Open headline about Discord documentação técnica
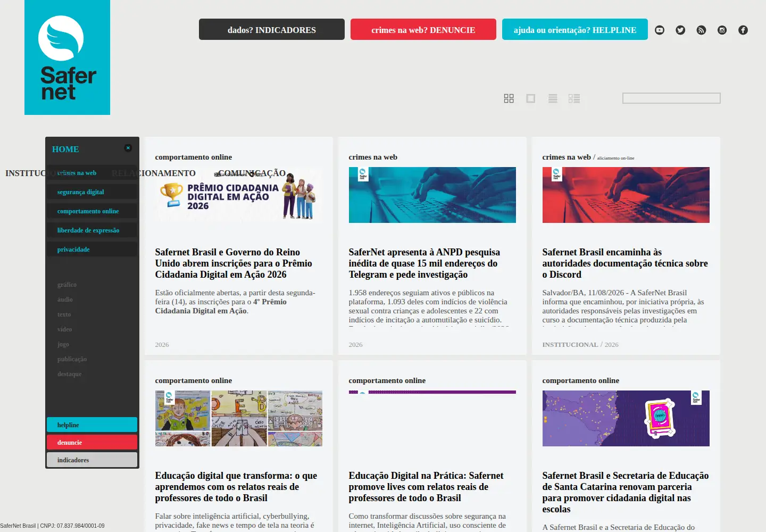The image size is (766, 532). pyautogui.click(x=625, y=263)
